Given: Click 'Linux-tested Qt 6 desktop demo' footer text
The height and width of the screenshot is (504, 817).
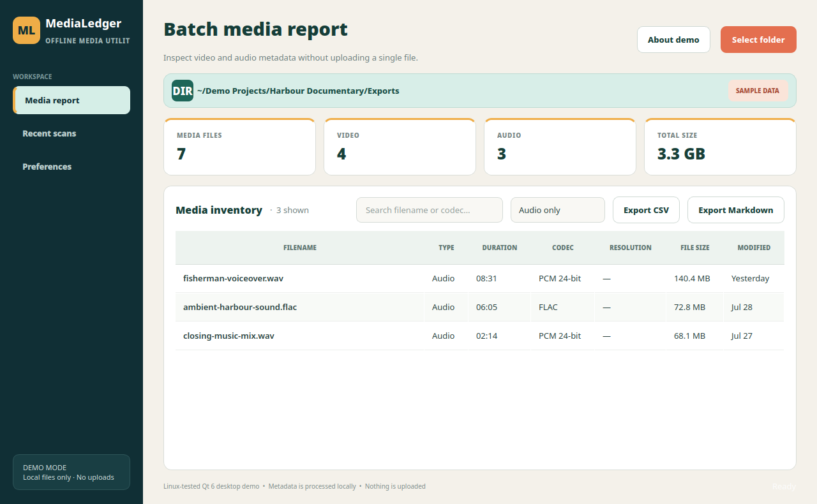Looking at the screenshot, I should [211, 486].
